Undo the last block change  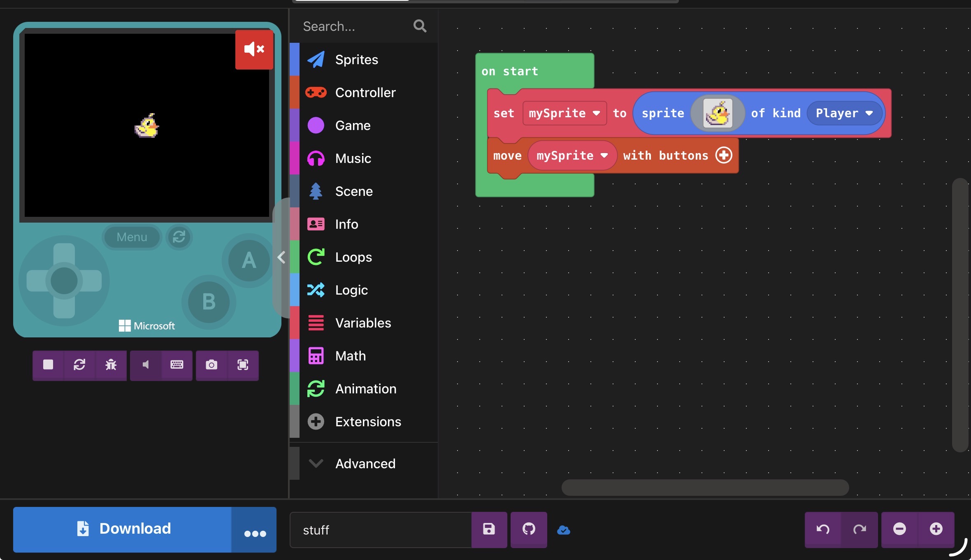[x=822, y=529]
